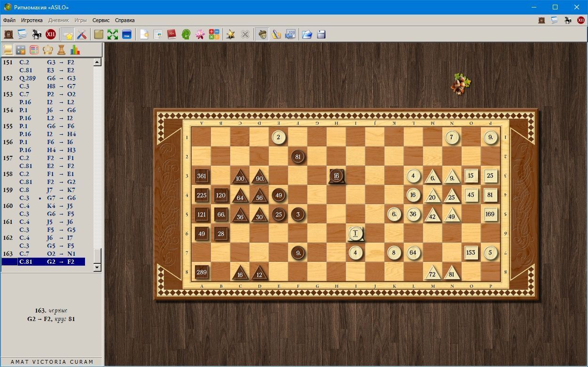
Task: Open the Файл menu
Action: (x=9, y=20)
